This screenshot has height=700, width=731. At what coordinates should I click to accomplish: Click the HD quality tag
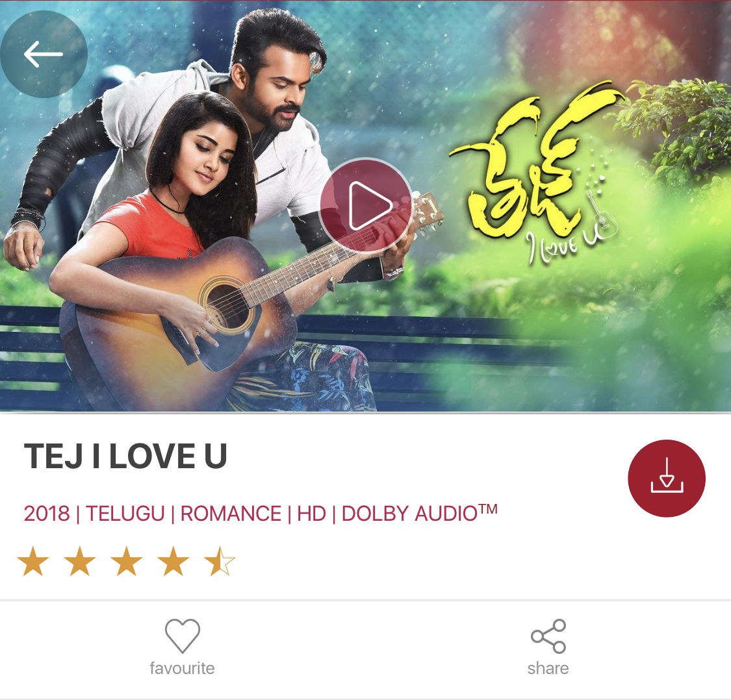pyautogui.click(x=311, y=514)
